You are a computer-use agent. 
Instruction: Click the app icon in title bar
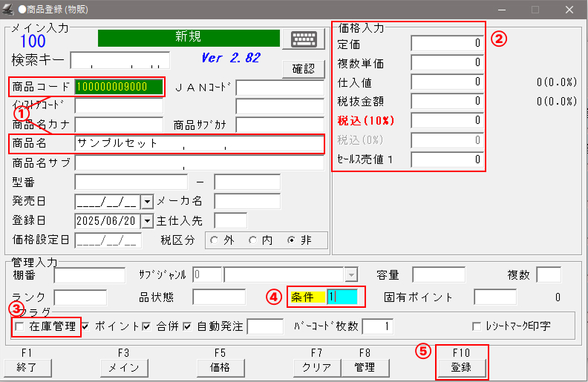click(x=8, y=10)
